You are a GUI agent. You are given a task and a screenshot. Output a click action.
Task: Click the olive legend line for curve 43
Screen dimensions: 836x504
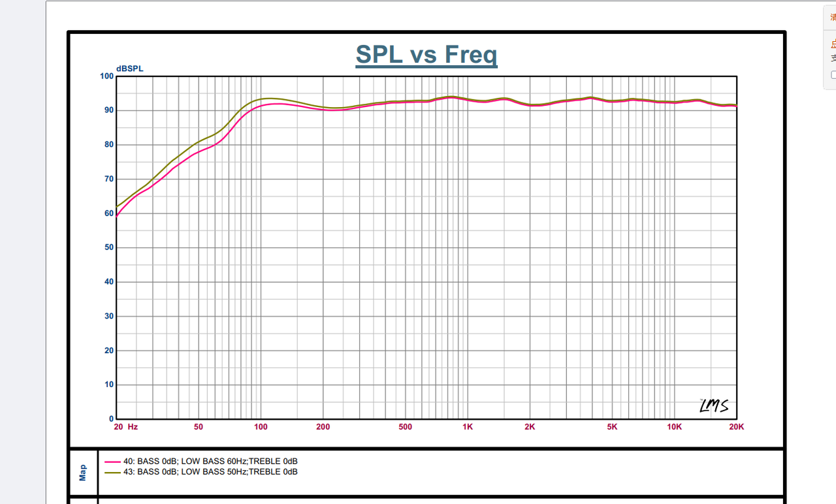point(112,472)
